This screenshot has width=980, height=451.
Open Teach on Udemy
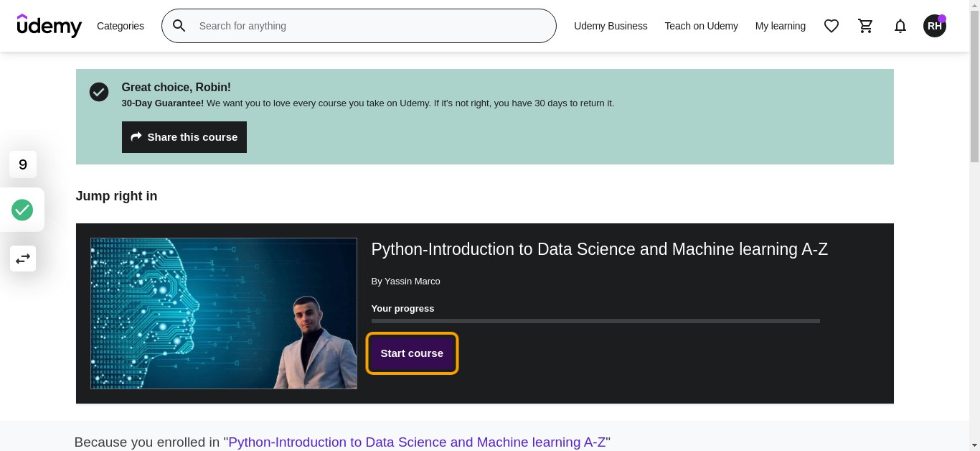point(701,26)
